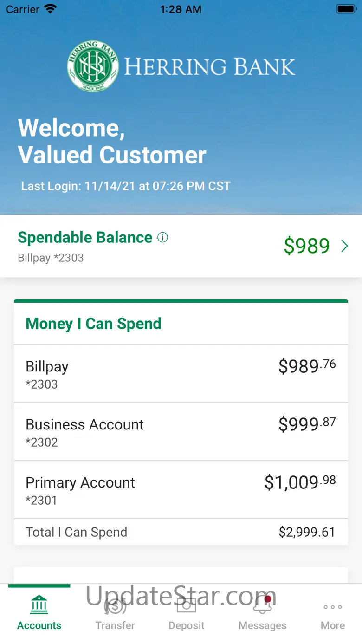Open the Business Account *2302 row
Viewport: 362px width, 644px height.
pos(181,432)
